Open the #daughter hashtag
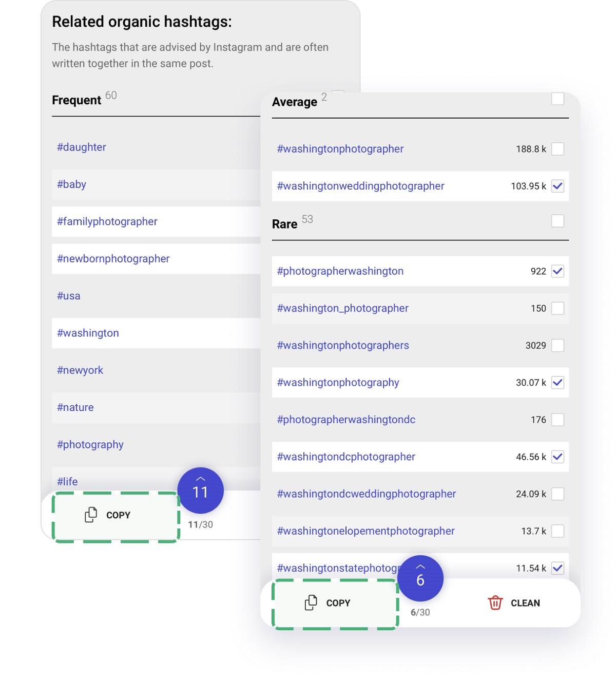The width and height of the screenshot is (616, 677). [x=81, y=147]
